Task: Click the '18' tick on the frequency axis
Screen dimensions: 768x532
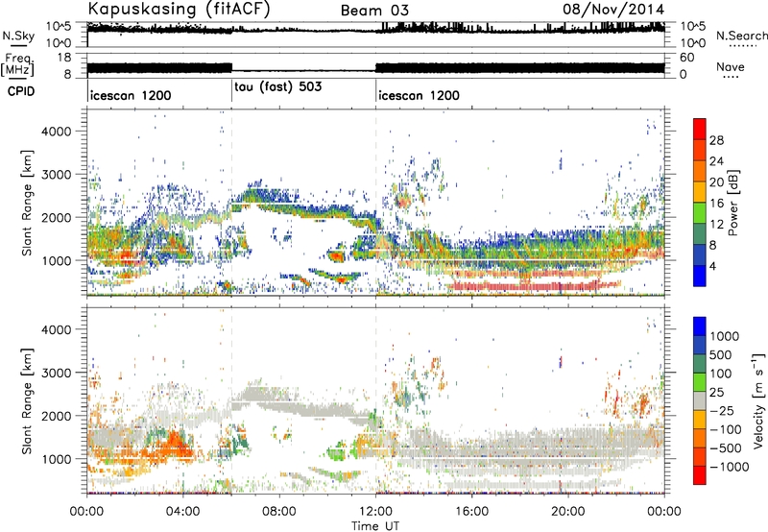Action: tap(63, 58)
